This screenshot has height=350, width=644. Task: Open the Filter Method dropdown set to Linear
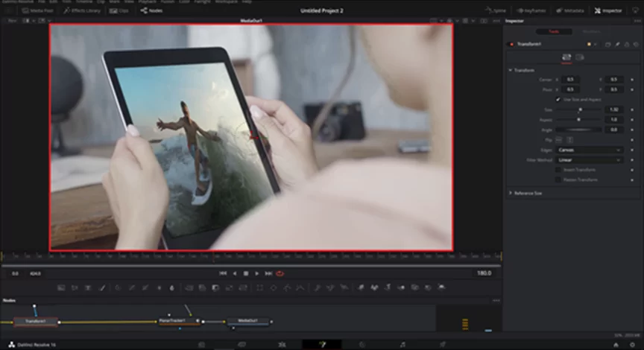tap(590, 160)
